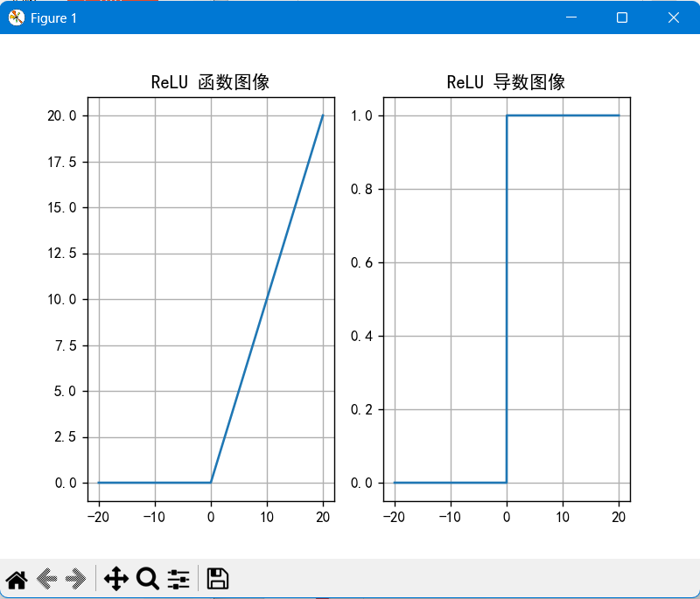
Task: Go forward to next view arrow
Action: tap(75, 579)
